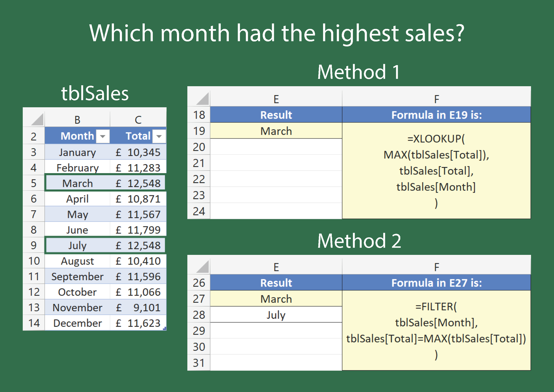This screenshot has height=392, width=554.
Task: Select column F header in Method 1
Action: pyautogui.click(x=436, y=99)
